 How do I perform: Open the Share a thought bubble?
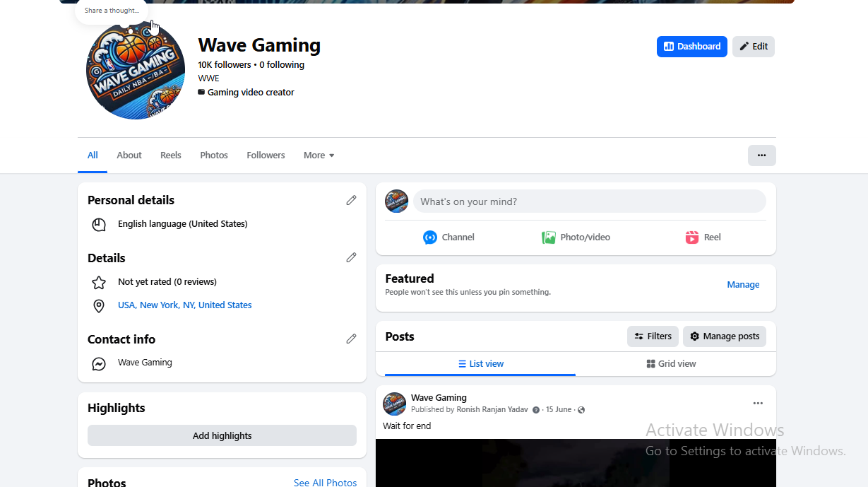coord(112,11)
